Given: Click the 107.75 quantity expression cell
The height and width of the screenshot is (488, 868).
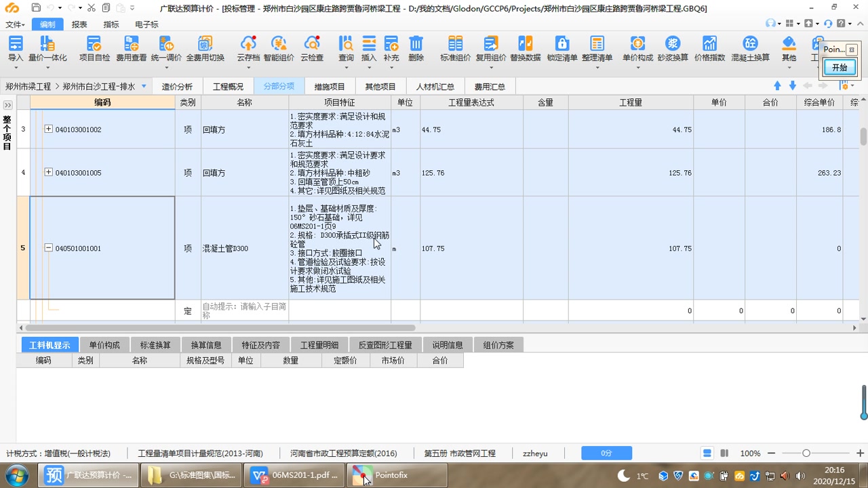Looking at the screenshot, I should point(471,248).
